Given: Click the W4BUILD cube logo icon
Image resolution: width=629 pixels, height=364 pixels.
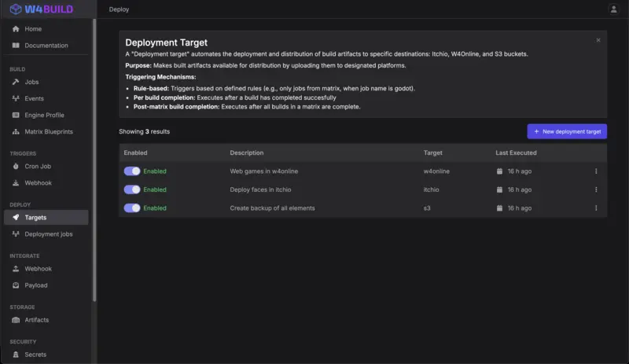Looking at the screenshot, I should pyautogui.click(x=16, y=9).
